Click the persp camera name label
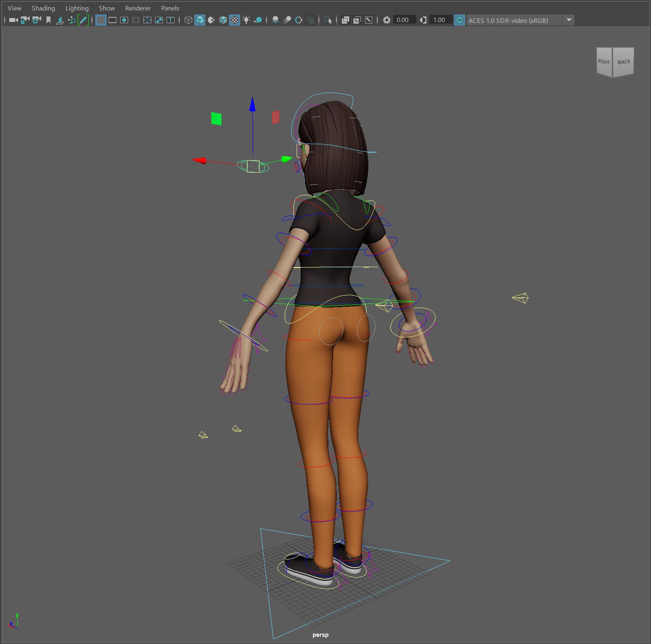The height and width of the screenshot is (644, 651). click(320, 635)
